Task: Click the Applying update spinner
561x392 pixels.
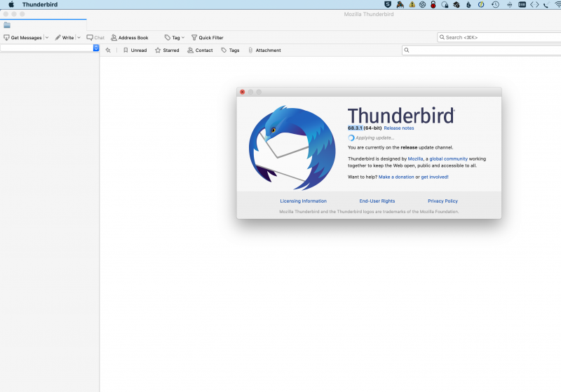Action: click(351, 138)
